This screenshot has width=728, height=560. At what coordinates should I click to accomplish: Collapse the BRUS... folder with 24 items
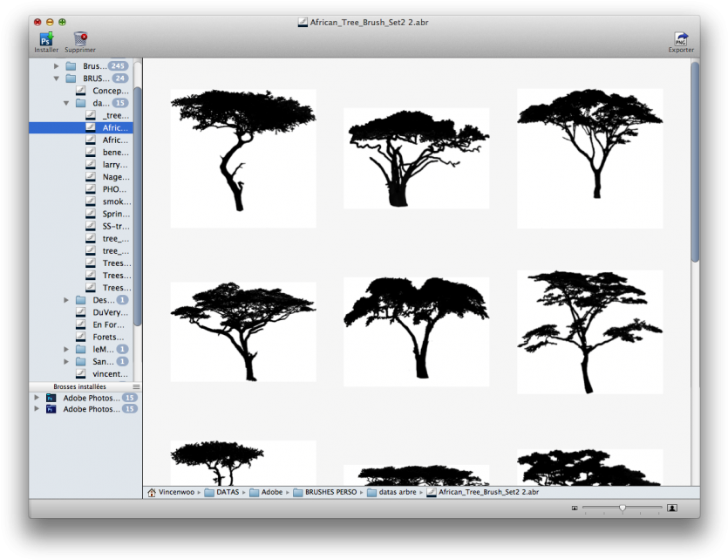(57, 79)
